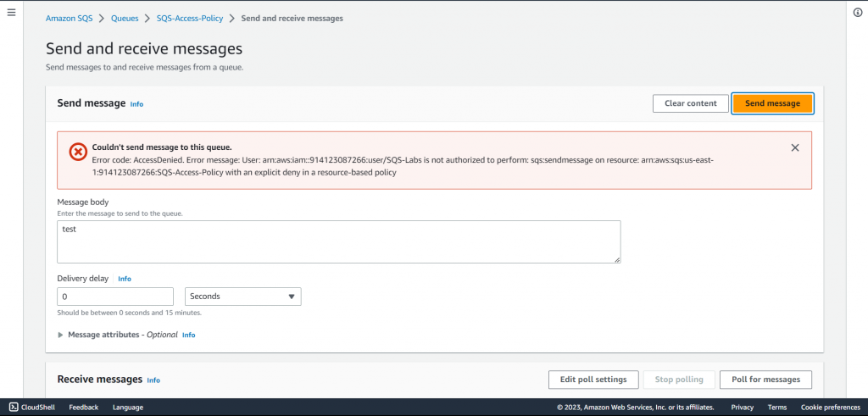
Task: Click the red error icon in alert
Action: [77, 152]
